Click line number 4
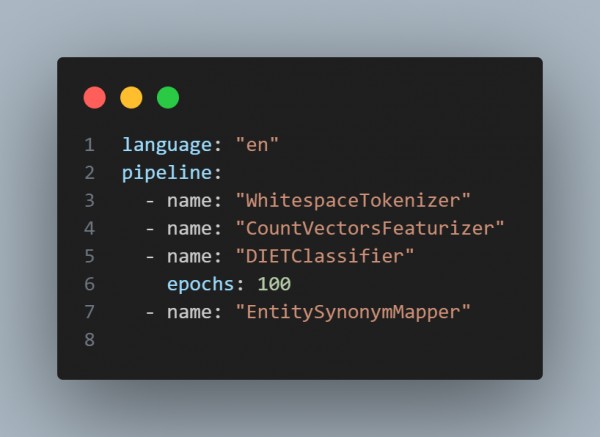This screenshot has height=437, width=600. [90, 228]
